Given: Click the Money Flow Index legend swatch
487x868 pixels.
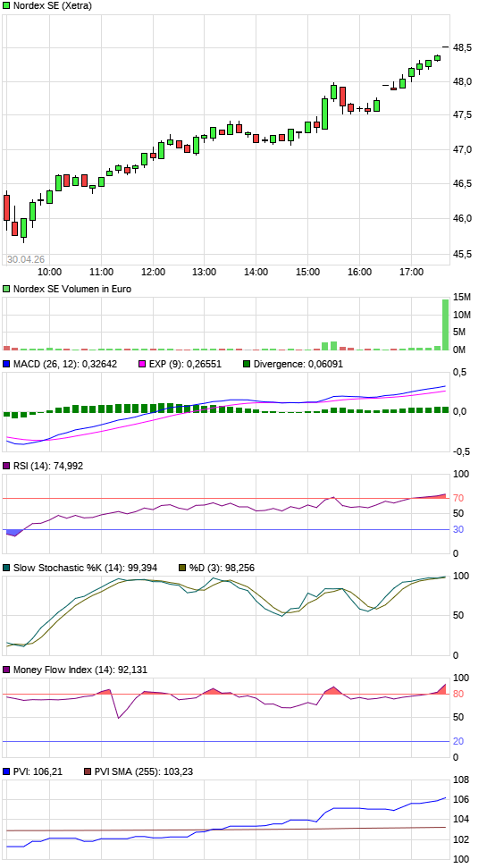Looking at the screenshot, I should [6, 670].
